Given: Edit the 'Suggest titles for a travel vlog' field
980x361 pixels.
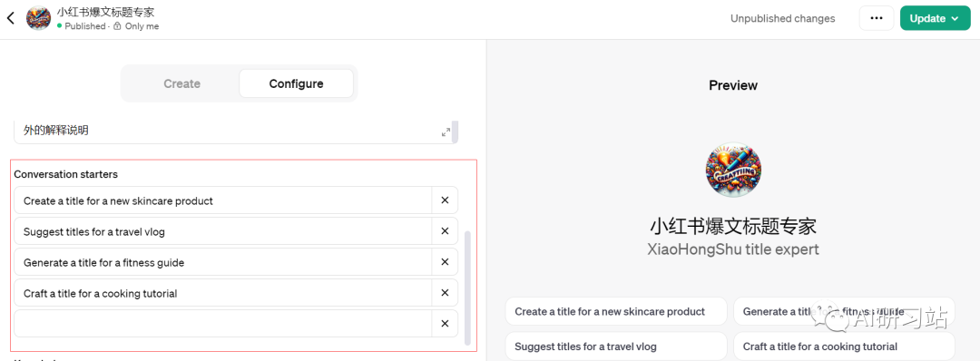Looking at the screenshot, I should 223,231.
